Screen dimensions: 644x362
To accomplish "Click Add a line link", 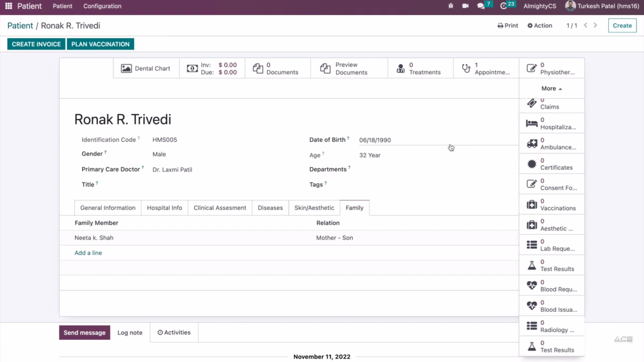I will (88, 253).
